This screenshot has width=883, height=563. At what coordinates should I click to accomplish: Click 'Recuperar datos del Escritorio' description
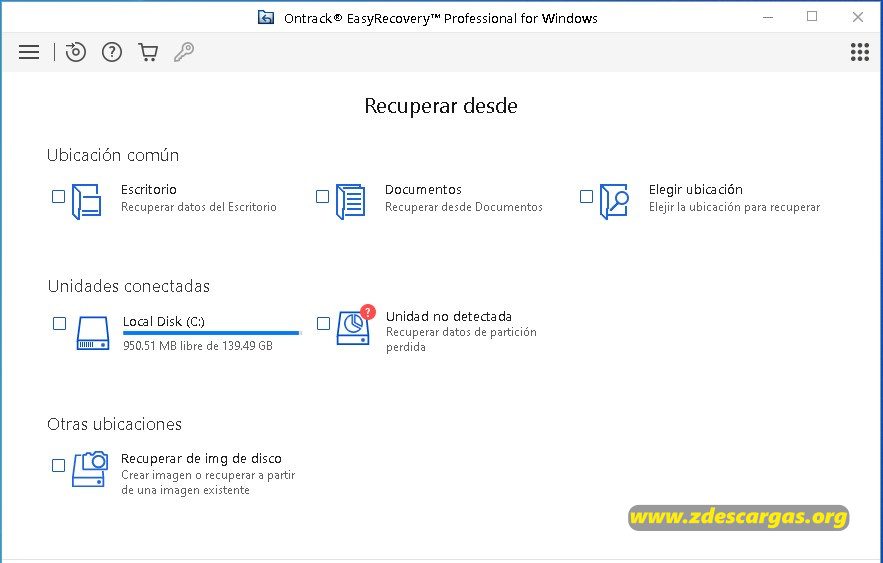tap(199, 207)
